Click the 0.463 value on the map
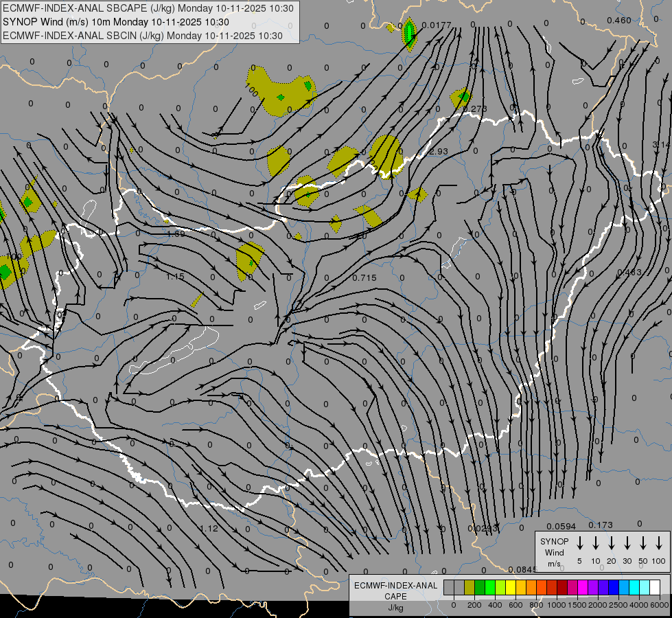Viewport: 672px width, 618px height. coord(629,273)
